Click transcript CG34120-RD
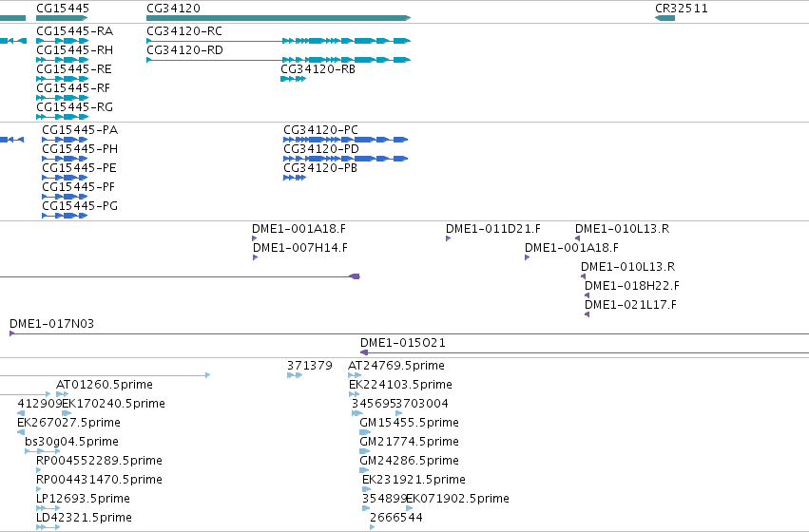The height and width of the screenshot is (532, 809). [x=184, y=50]
